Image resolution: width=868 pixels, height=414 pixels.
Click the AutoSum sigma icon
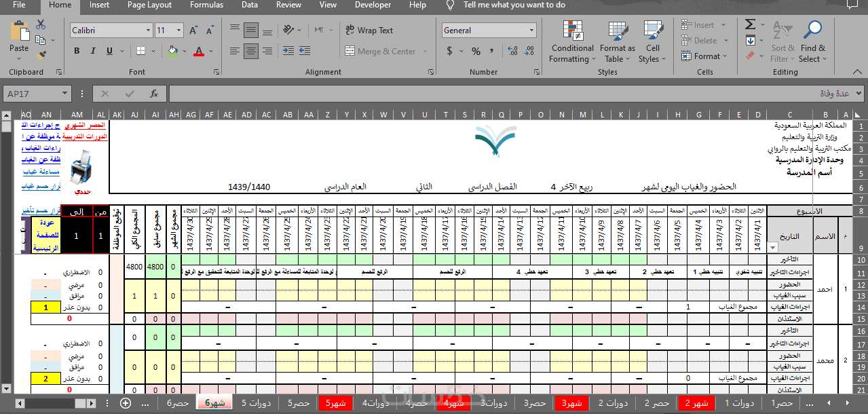click(750, 24)
